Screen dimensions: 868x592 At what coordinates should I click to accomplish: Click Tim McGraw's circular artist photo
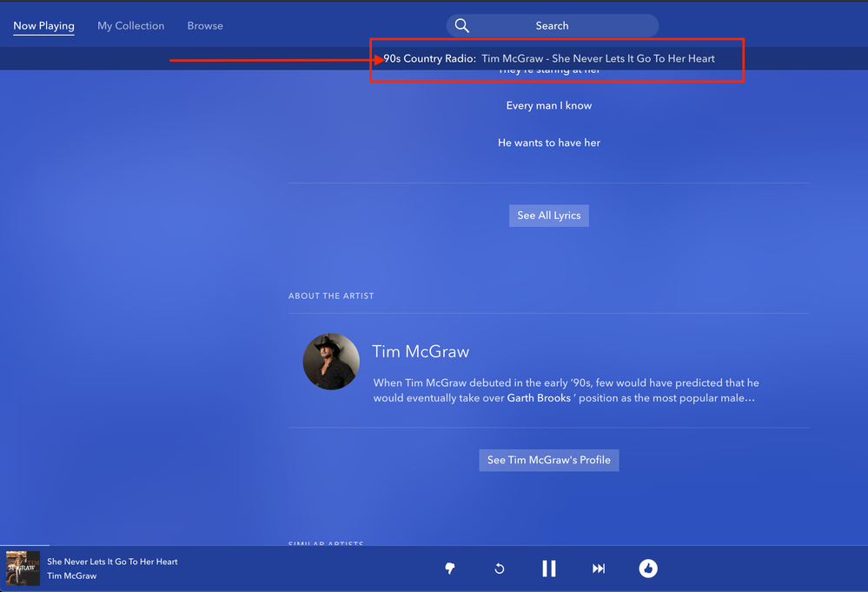pos(331,362)
